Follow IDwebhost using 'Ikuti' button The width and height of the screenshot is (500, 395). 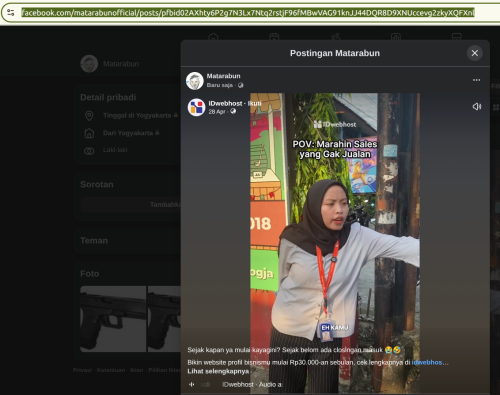tap(254, 103)
